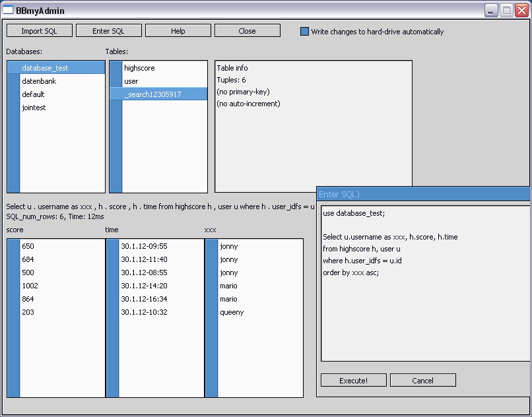Click the BBmyAdmin title bar window icon
The width and height of the screenshot is (532, 417).
coord(9,11)
